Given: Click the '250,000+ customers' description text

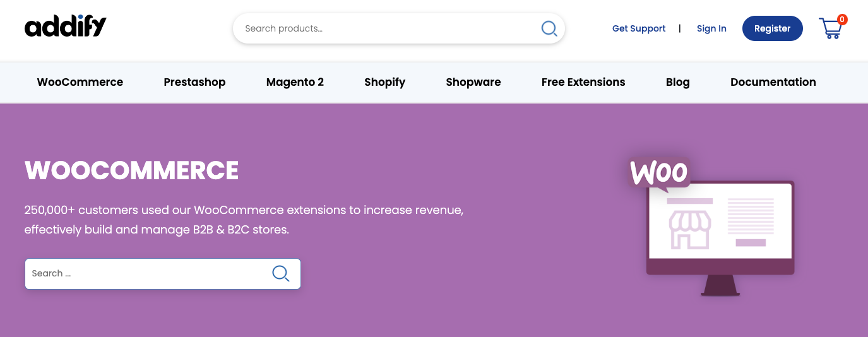Looking at the screenshot, I should click(x=244, y=220).
